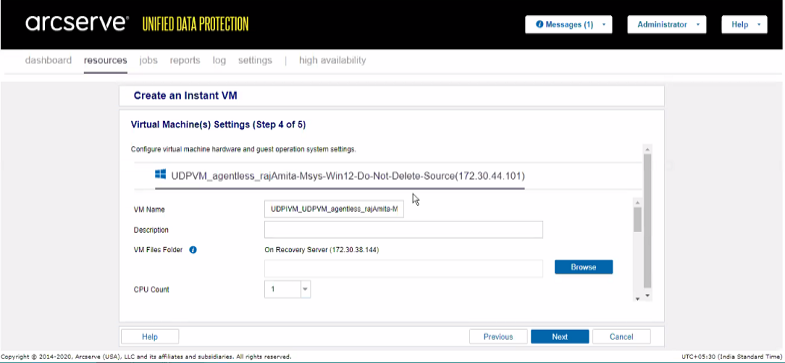Open the reports tab
The width and height of the screenshot is (785, 363).
point(185,61)
